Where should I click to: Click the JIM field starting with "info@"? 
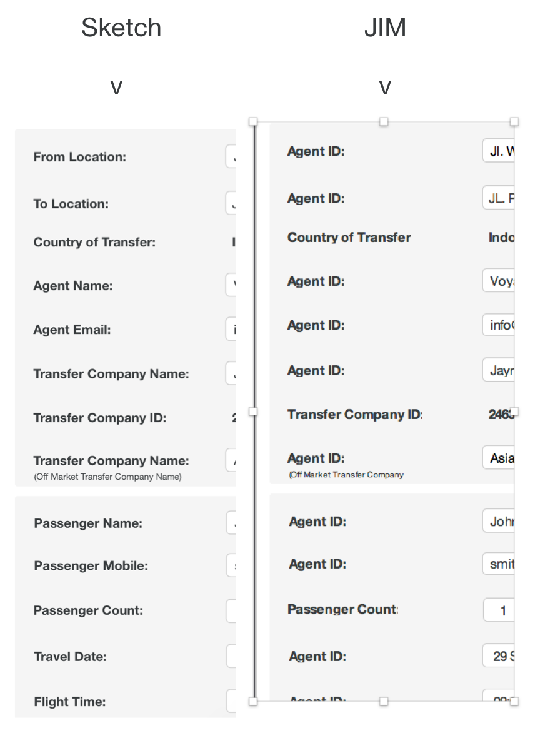(x=499, y=325)
